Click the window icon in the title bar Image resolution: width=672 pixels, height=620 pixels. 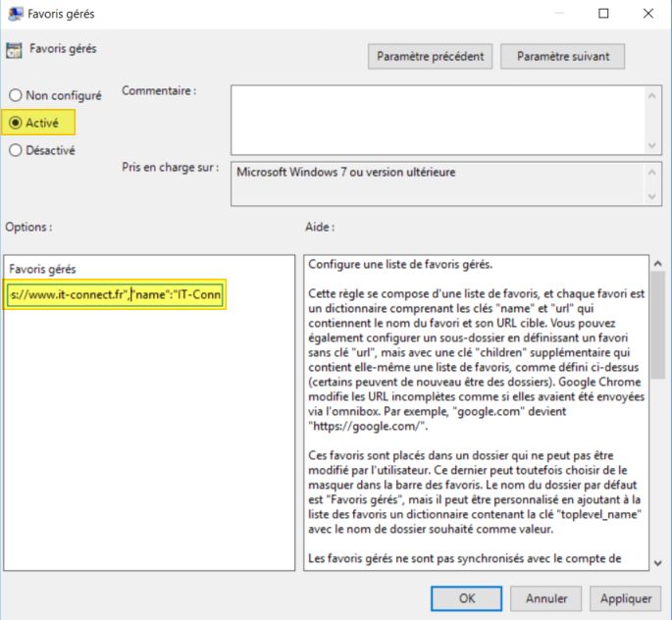[x=14, y=14]
